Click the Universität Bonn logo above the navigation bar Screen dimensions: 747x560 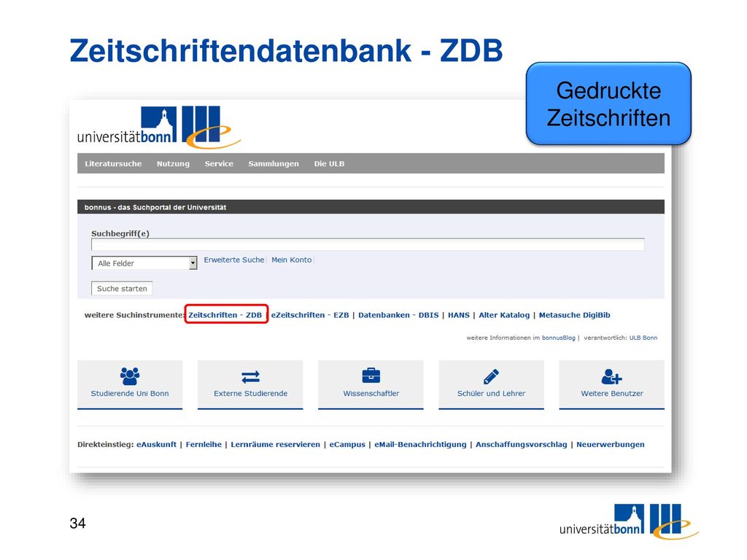(x=159, y=127)
